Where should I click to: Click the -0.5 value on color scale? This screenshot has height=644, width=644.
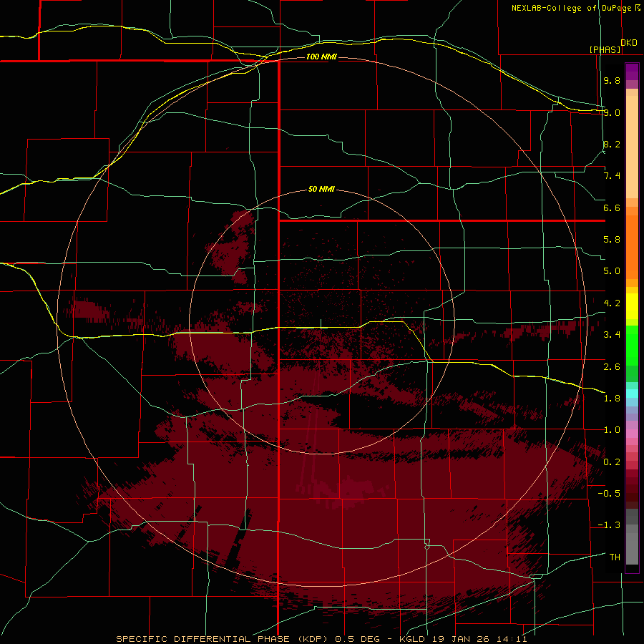click(x=609, y=494)
